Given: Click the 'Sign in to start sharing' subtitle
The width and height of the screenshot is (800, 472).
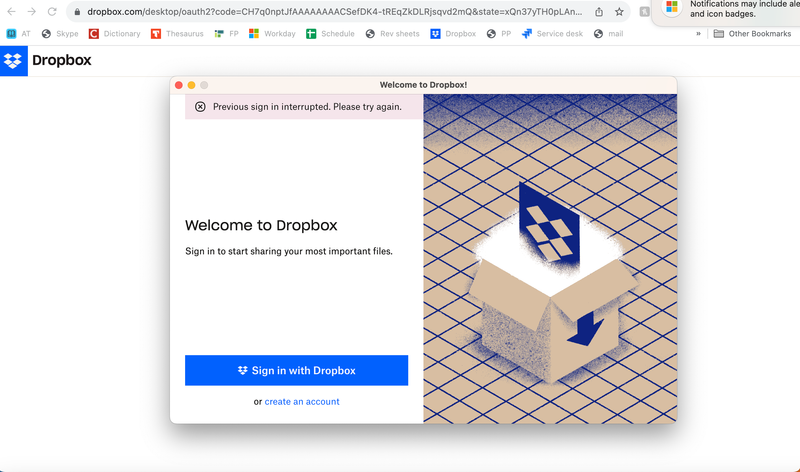Looking at the screenshot, I should tap(289, 251).
